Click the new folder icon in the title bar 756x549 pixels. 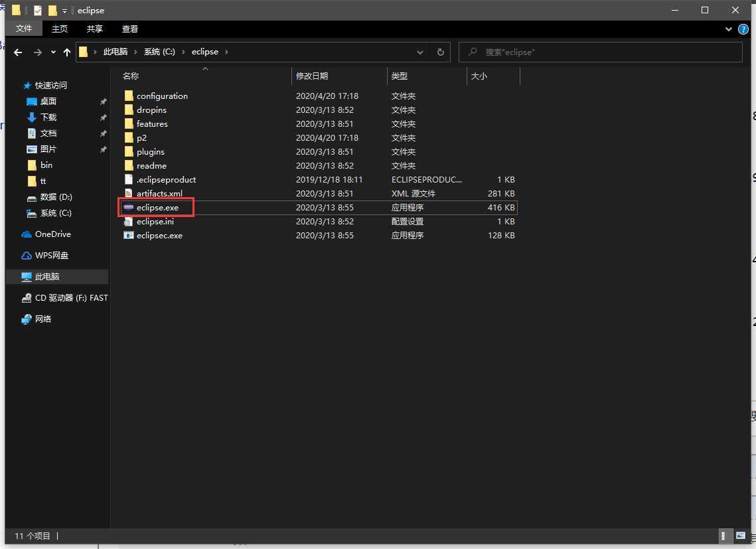[x=52, y=10]
